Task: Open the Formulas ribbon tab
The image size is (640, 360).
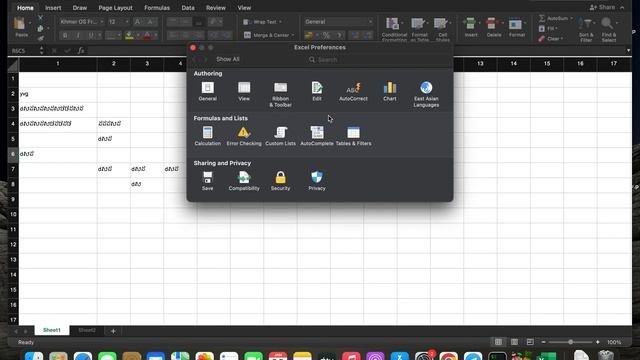Action: [x=157, y=8]
